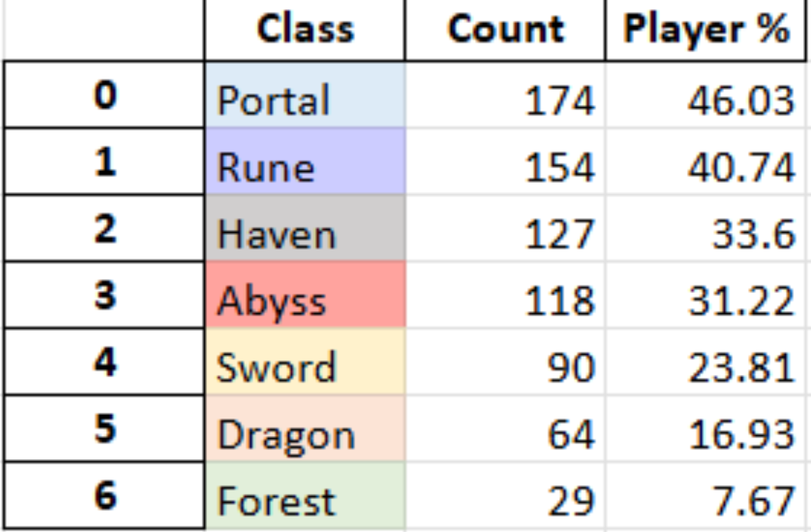The image size is (811, 532).
Task: Select the Class column header
Action: (x=305, y=30)
